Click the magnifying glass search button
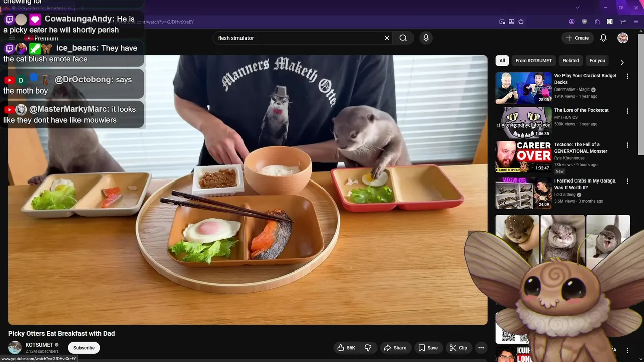The height and width of the screenshot is (362, 644). click(x=403, y=38)
